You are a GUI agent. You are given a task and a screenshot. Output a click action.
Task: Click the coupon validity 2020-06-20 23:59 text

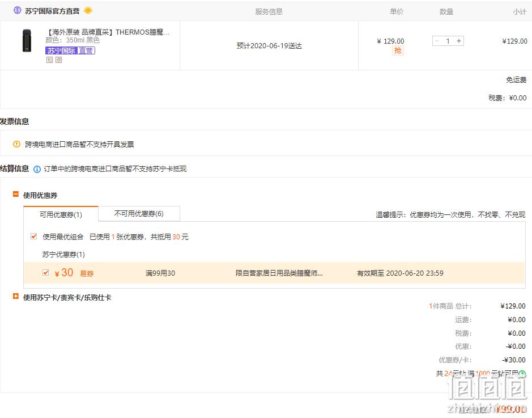[x=400, y=273]
